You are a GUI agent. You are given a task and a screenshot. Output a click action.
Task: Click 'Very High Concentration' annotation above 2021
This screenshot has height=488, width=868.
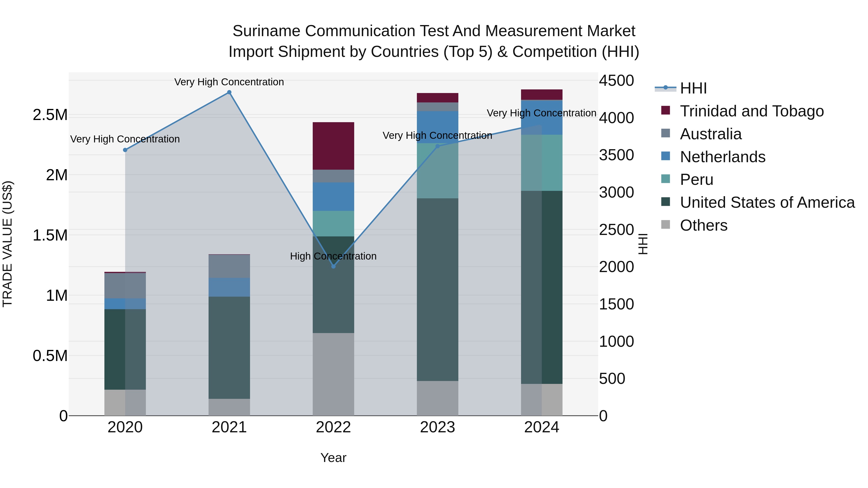pyautogui.click(x=229, y=82)
